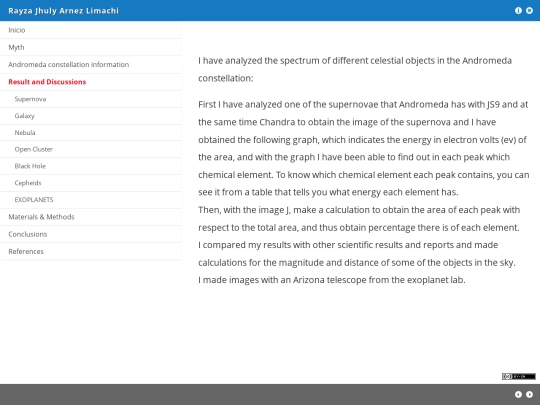Open the References page
The image size is (540, 405).
point(91,251)
